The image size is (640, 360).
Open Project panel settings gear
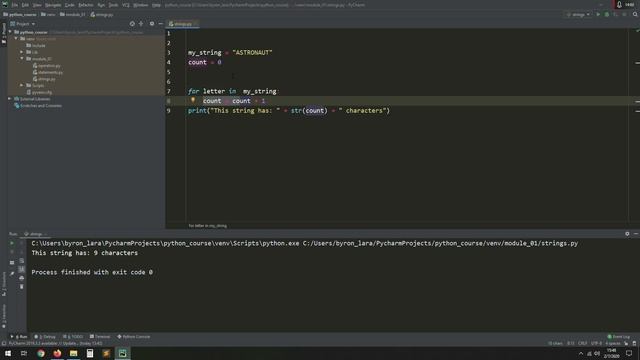tap(152, 24)
